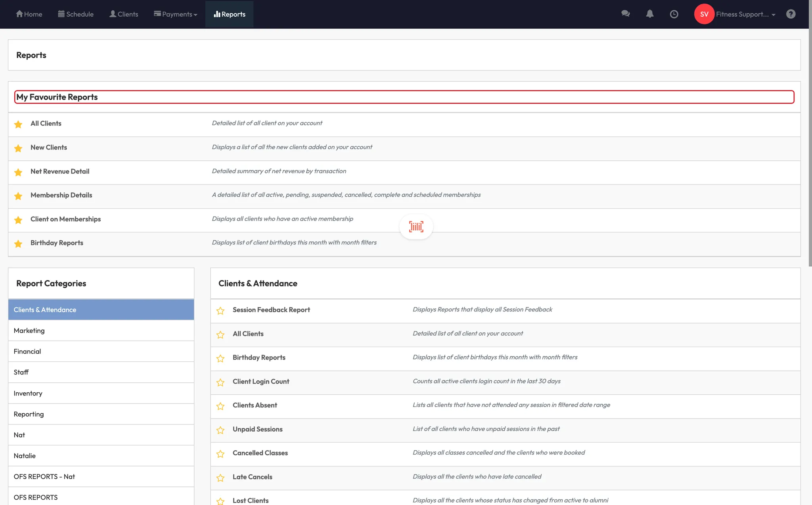
Task: Click the Home house icon
Action: pos(19,14)
